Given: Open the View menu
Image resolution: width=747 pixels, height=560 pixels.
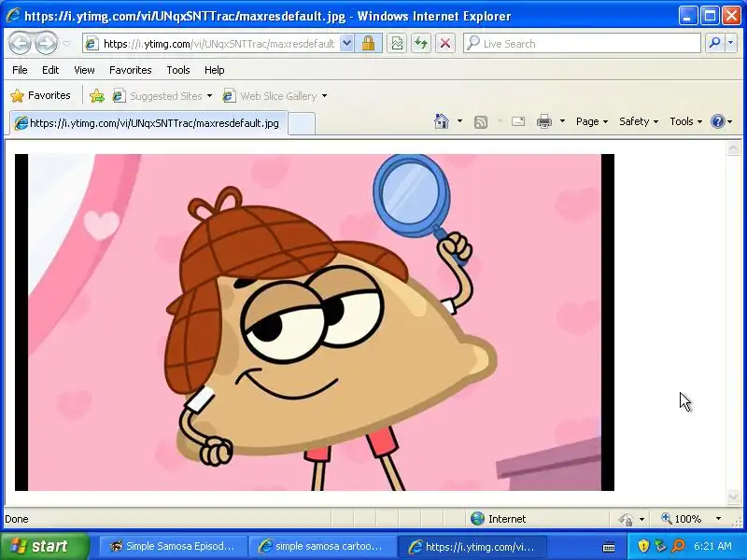Looking at the screenshot, I should click(84, 70).
